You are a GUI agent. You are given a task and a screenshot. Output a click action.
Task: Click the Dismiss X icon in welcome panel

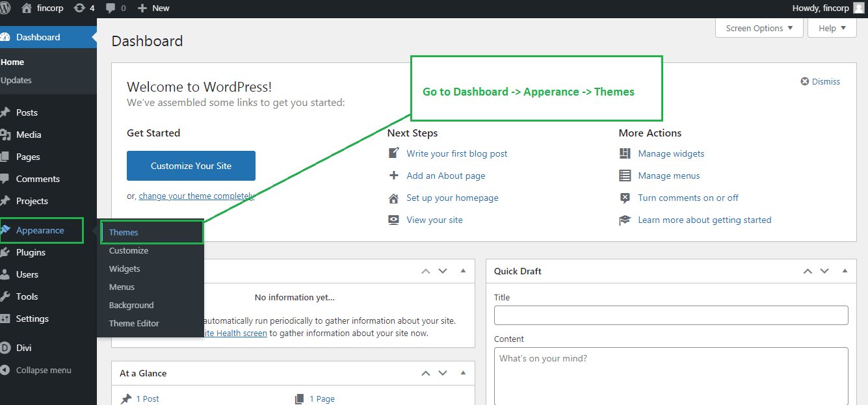805,81
